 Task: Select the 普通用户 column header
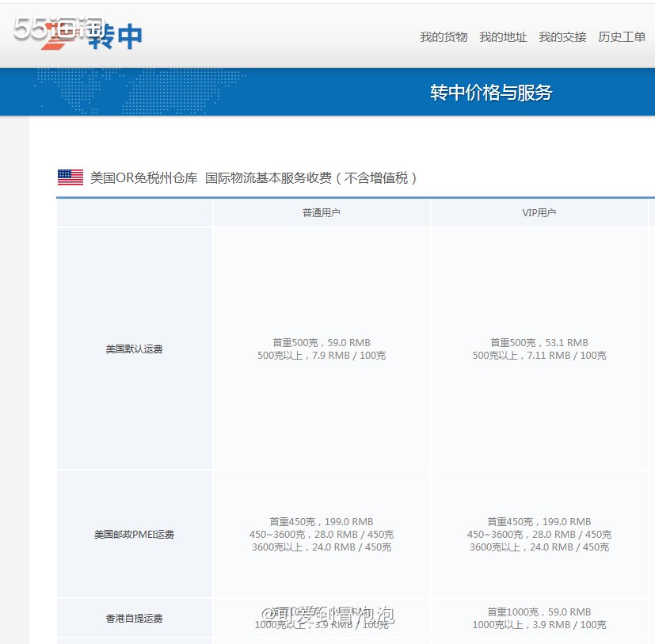tap(320, 212)
